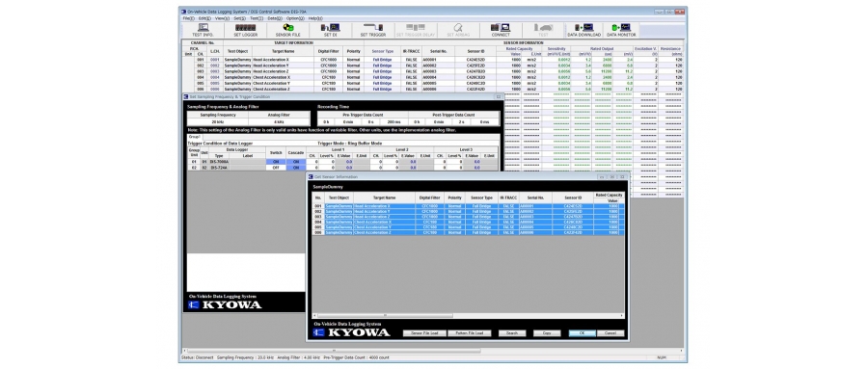Click Chest Acceleration Y cell in main table
868x369 pixels.
[283, 84]
